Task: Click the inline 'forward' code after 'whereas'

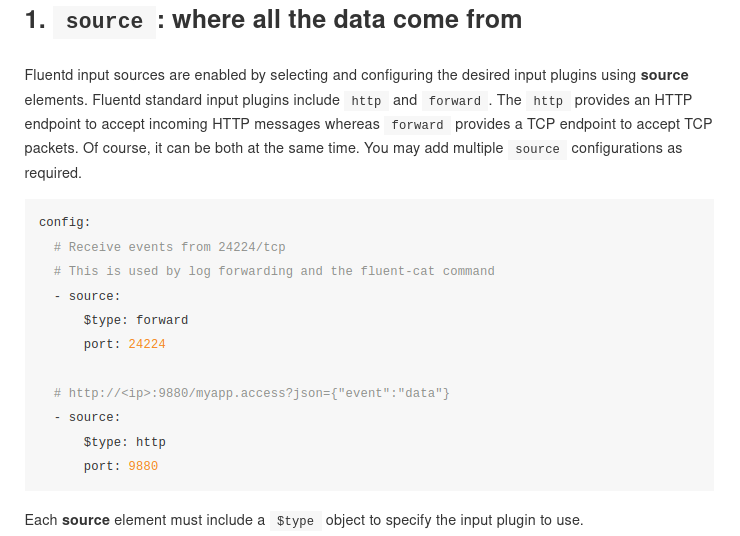Action: coord(417,125)
